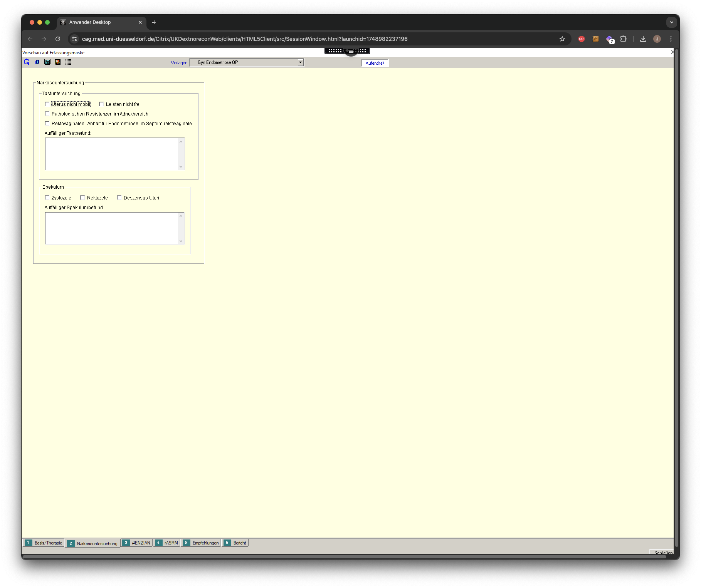Expand the Chrome tab search chevron
The image size is (701, 588).
pyautogui.click(x=672, y=22)
